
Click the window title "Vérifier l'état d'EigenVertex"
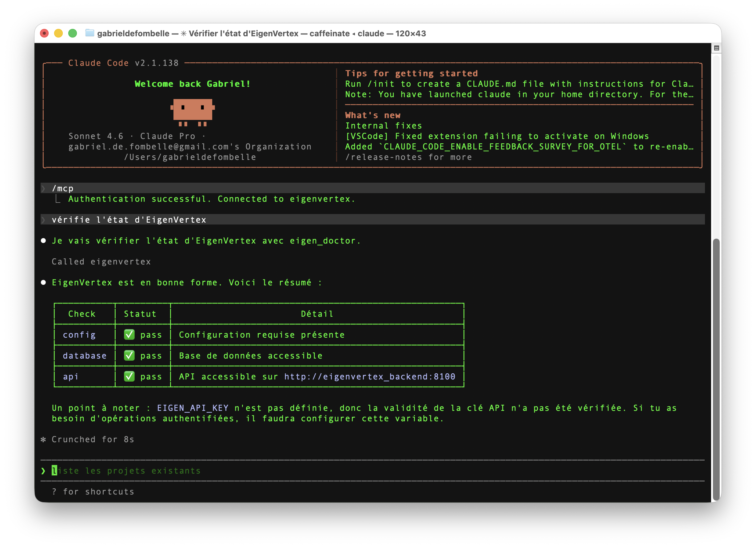[x=243, y=33]
